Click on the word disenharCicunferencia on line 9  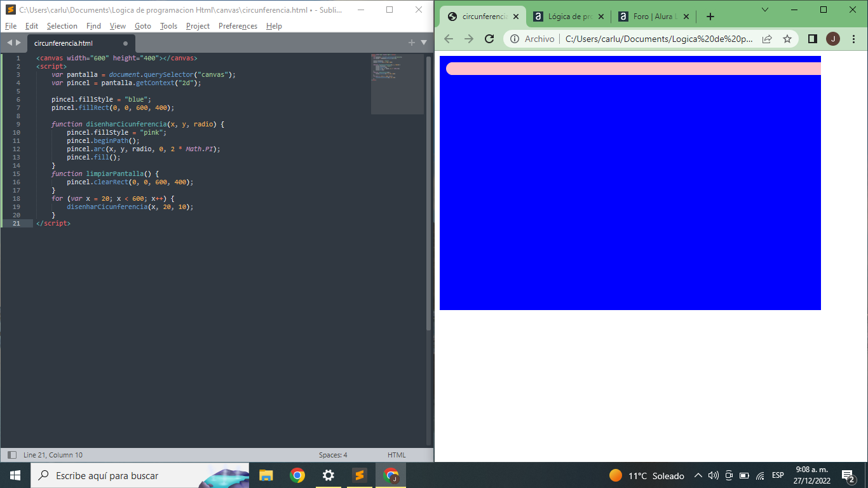125,124
